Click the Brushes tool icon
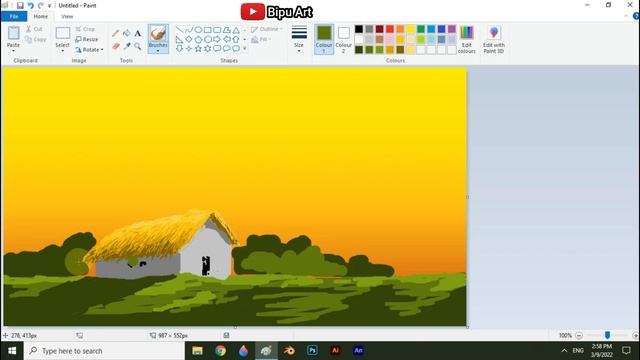 tap(158, 33)
